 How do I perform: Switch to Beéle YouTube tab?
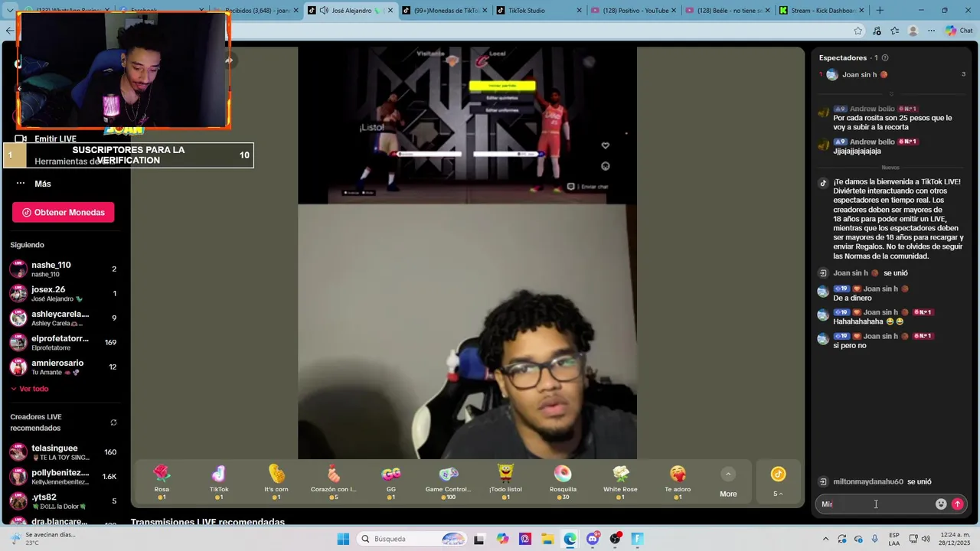728,11
